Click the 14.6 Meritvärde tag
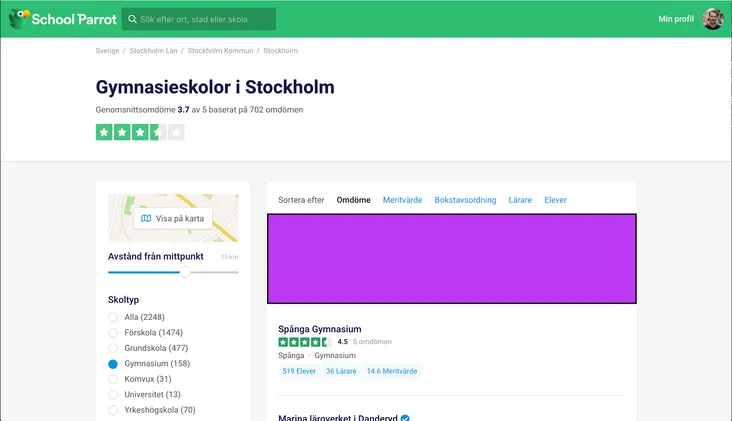Image resolution: width=732 pixels, height=421 pixels. [392, 371]
